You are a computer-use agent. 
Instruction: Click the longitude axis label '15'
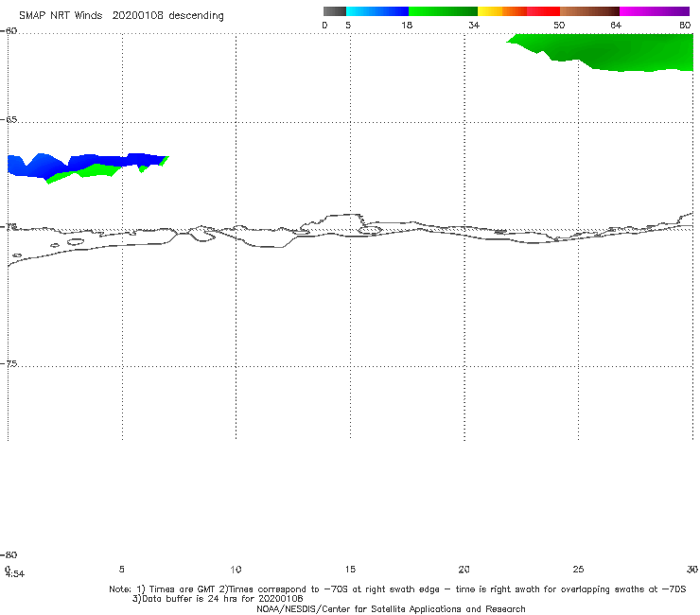(x=350, y=570)
